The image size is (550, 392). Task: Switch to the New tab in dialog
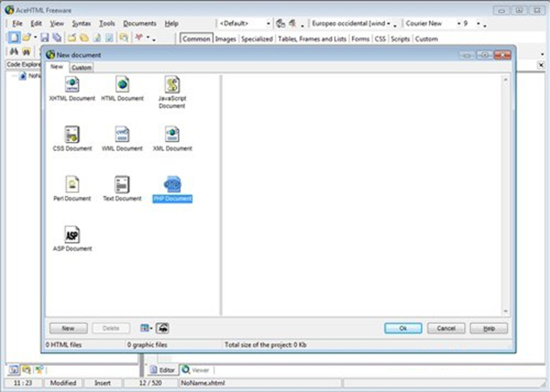point(56,67)
